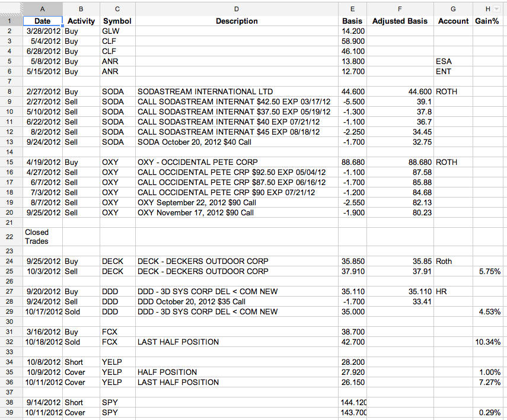Select adjusted basis 80.23 cell
This screenshot has height=420, width=507.
click(400, 212)
